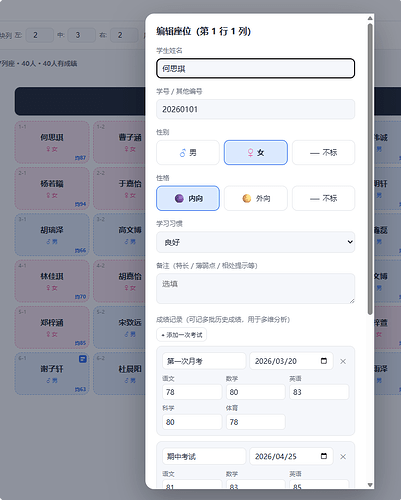Click the 学生姓名 field containing 何思琪

point(255,69)
